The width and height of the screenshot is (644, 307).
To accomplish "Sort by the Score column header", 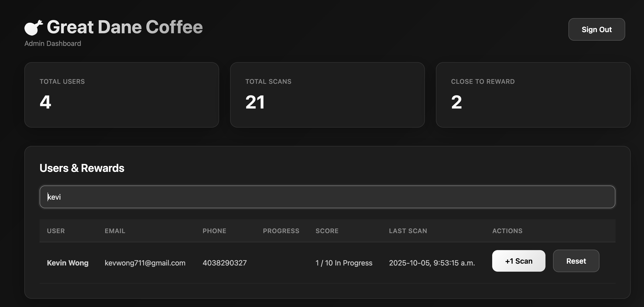I will coord(327,231).
